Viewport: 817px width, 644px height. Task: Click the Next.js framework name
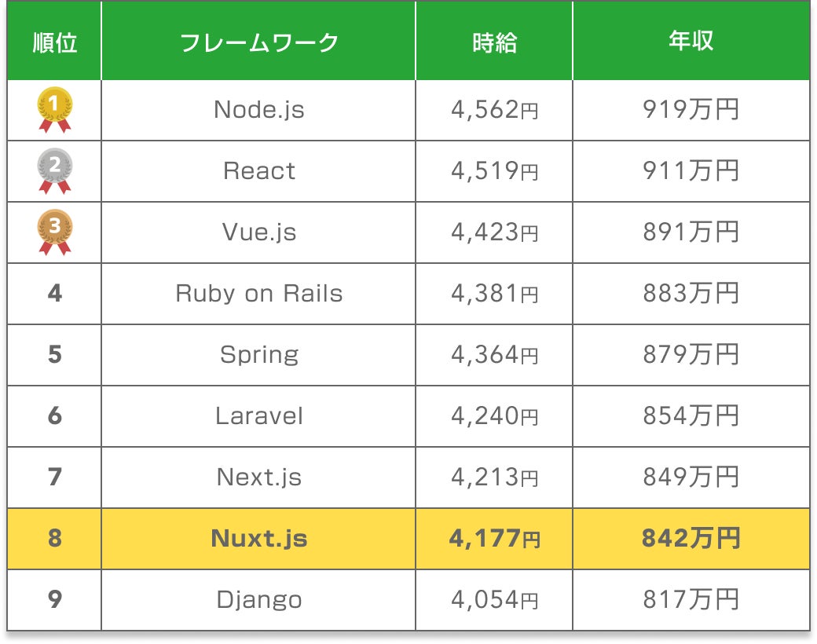[x=258, y=477]
